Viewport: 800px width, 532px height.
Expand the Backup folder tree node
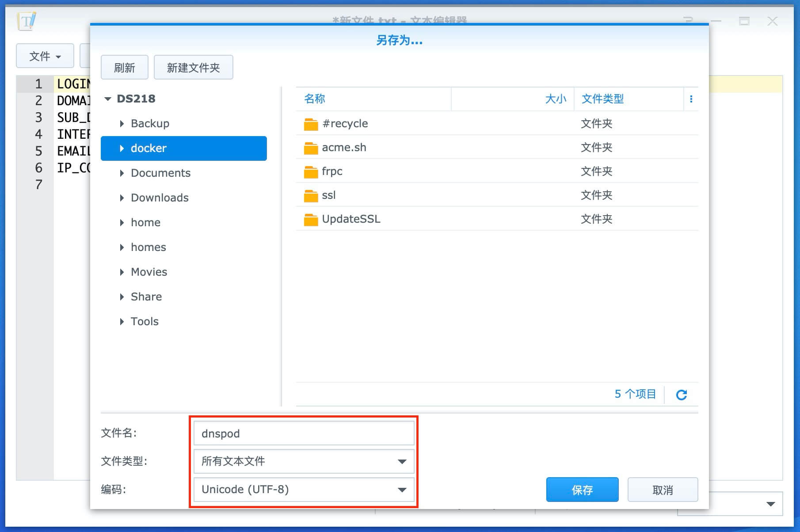coord(122,124)
